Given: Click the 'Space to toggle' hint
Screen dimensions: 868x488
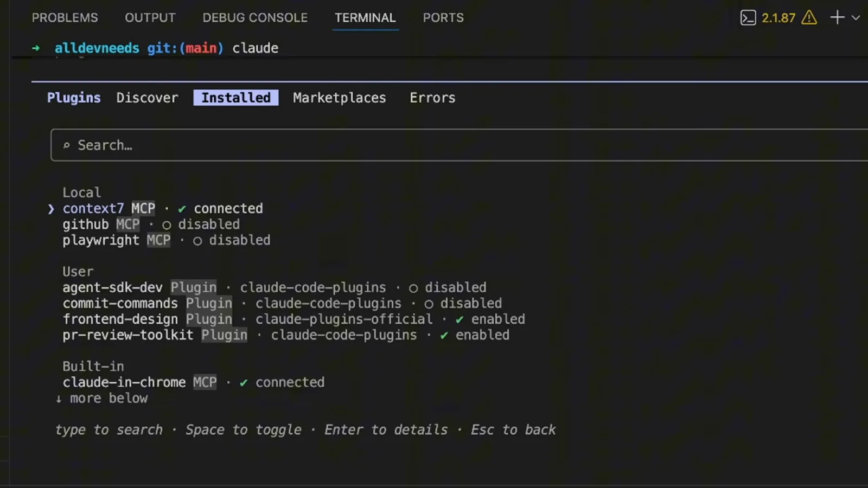Looking at the screenshot, I should [x=243, y=429].
